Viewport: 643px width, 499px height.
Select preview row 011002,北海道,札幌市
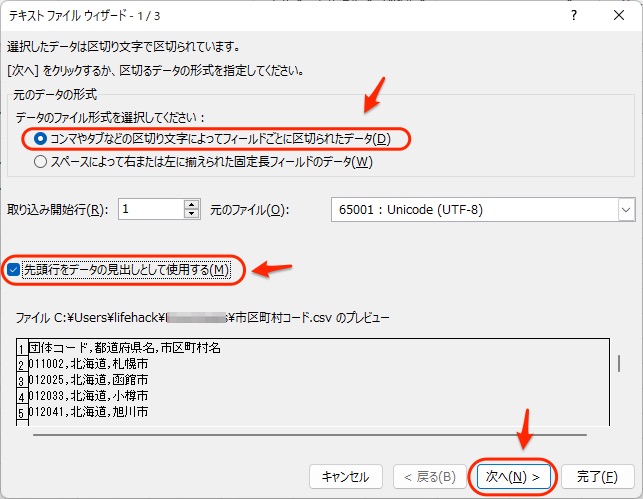click(x=88, y=364)
